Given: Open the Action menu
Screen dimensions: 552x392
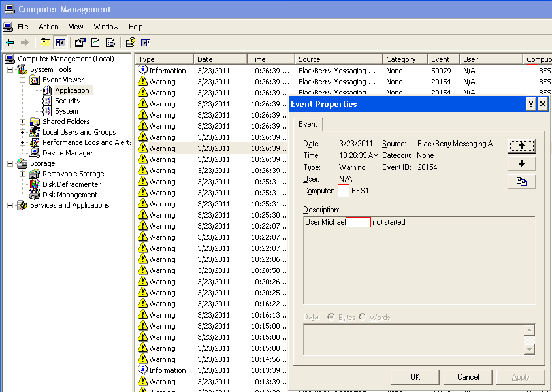Looking at the screenshot, I should pos(48,27).
